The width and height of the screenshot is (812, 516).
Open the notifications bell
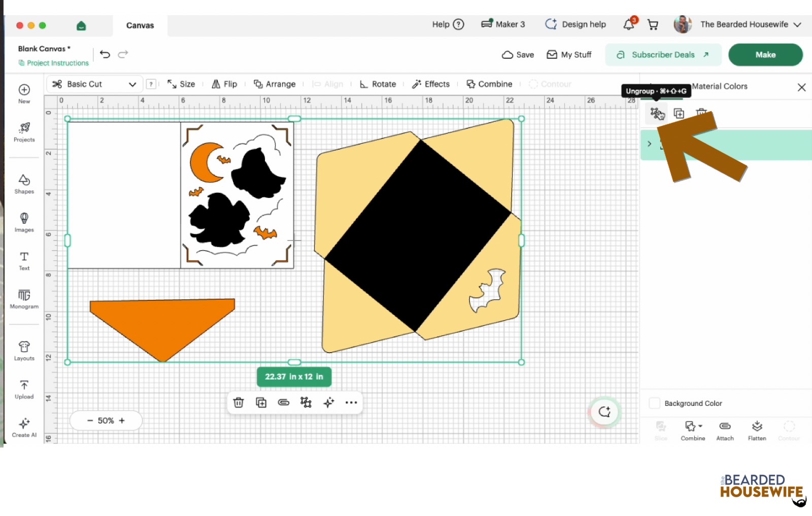pos(629,24)
